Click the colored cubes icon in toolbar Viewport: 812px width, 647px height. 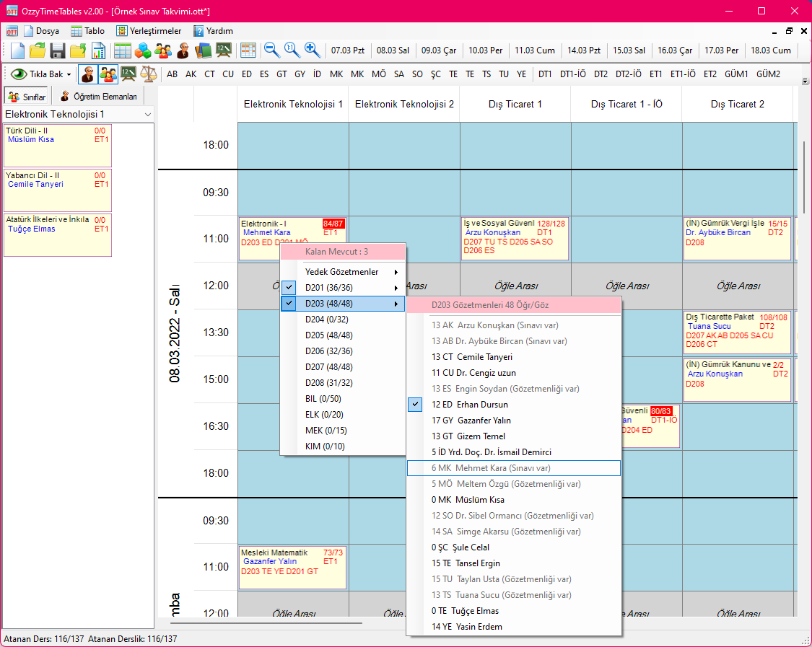point(143,50)
